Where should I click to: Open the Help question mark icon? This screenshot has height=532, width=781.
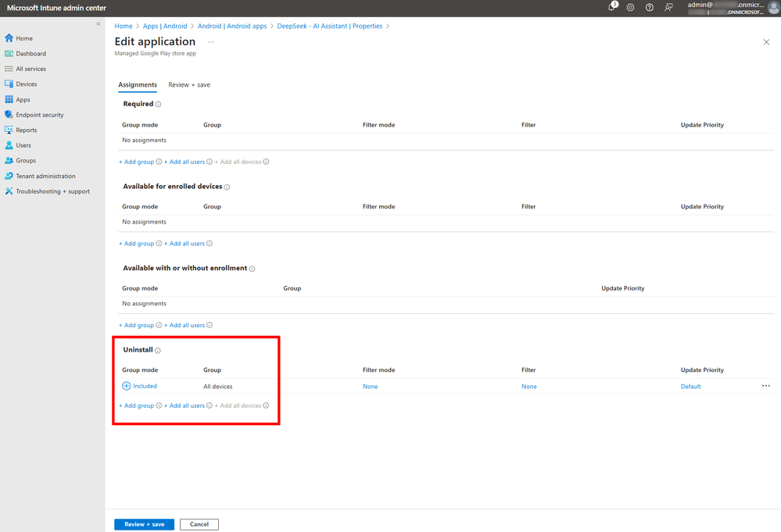click(650, 8)
